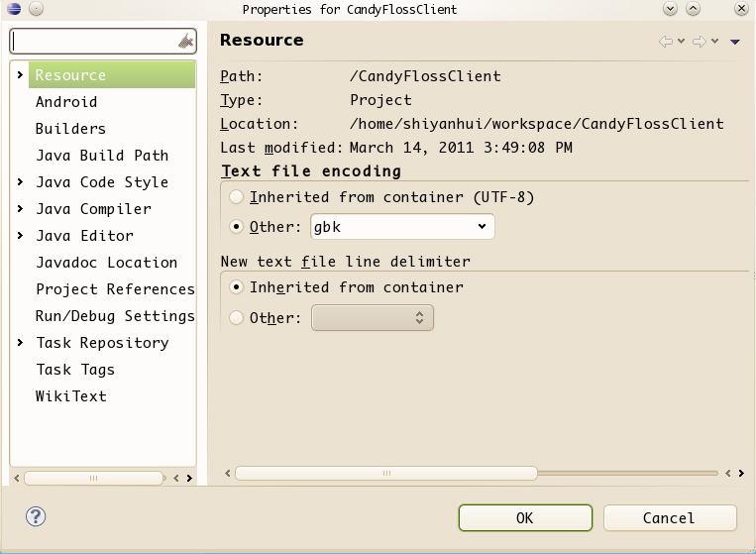The height and width of the screenshot is (554, 756).
Task: Clear the filter text with eraser icon
Action: pos(185,42)
